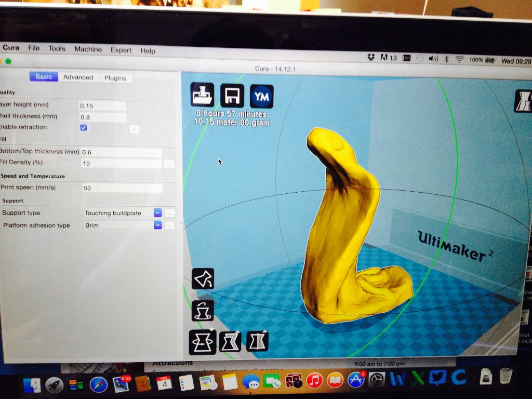532x399 pixels.
Task: Select the Rotate tool icon
Action: pyautogui.click(x=203, y=342)
